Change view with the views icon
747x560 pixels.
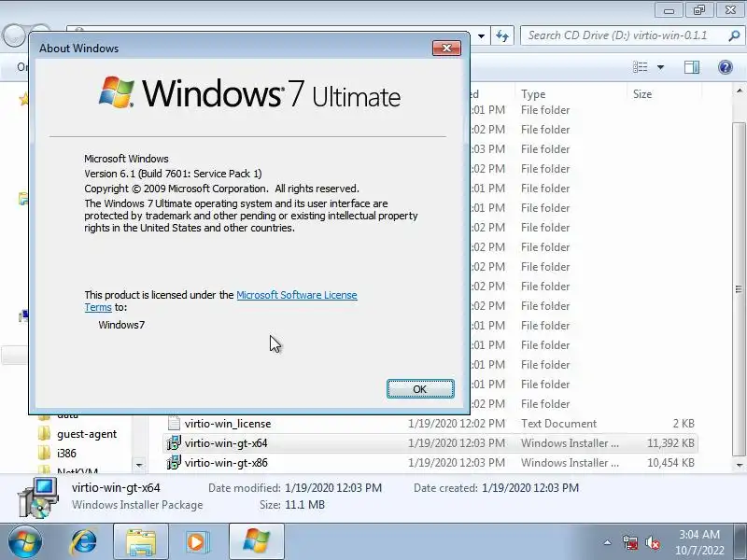click(640, 67)
